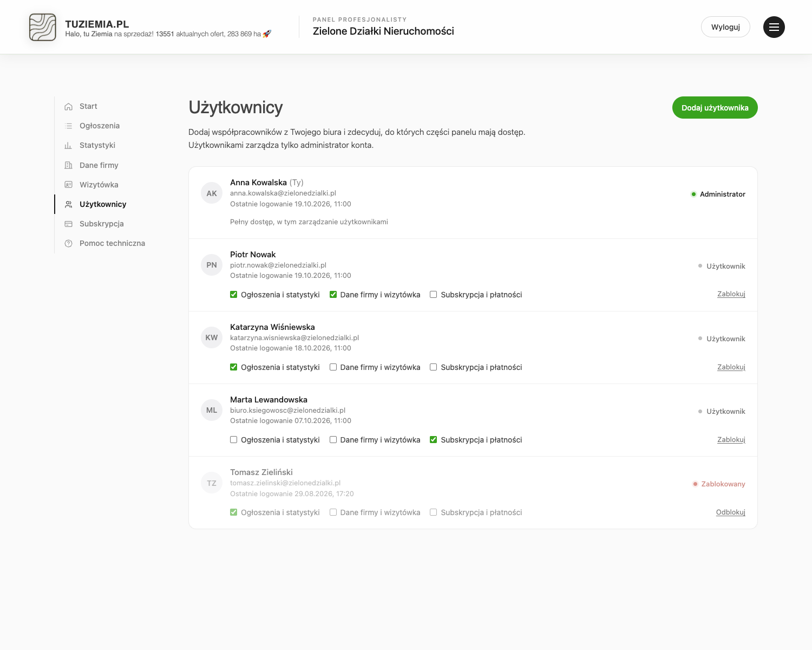
Task: Toggle Ogłoszenia i statystyki for Tomasz Zieliński
Action: click(234, 512)
